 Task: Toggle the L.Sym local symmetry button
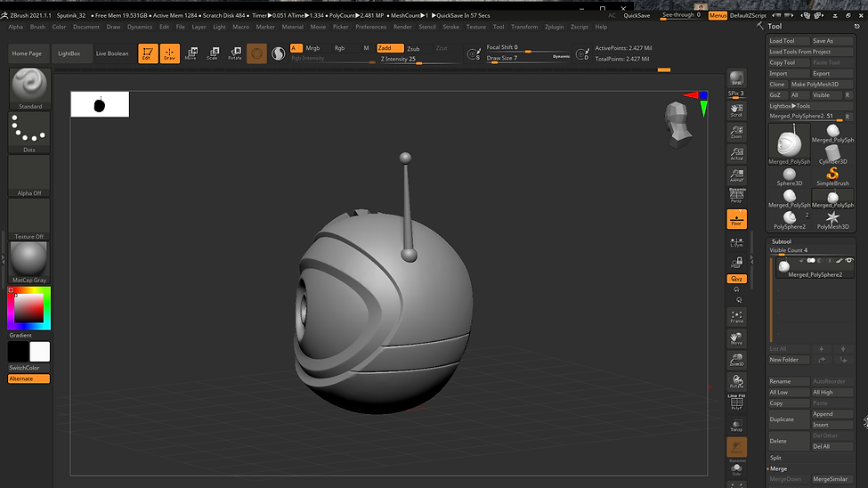pos(736,243)
